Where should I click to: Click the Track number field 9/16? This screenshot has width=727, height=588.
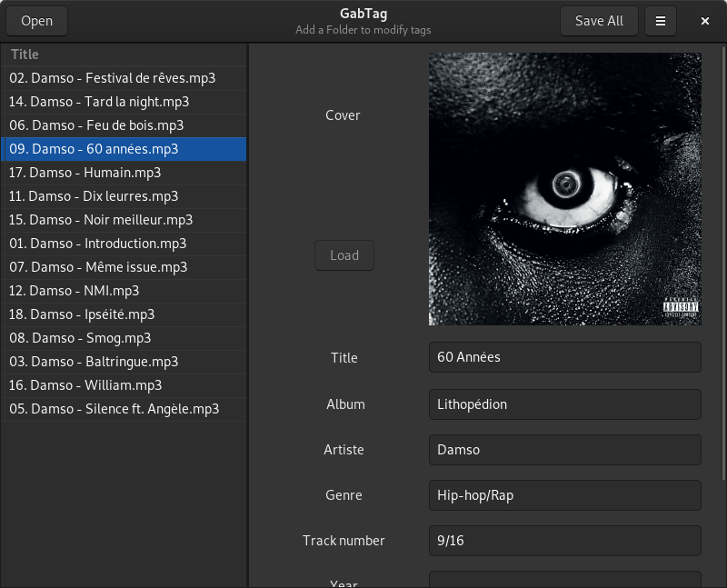[x=564, y=541]
